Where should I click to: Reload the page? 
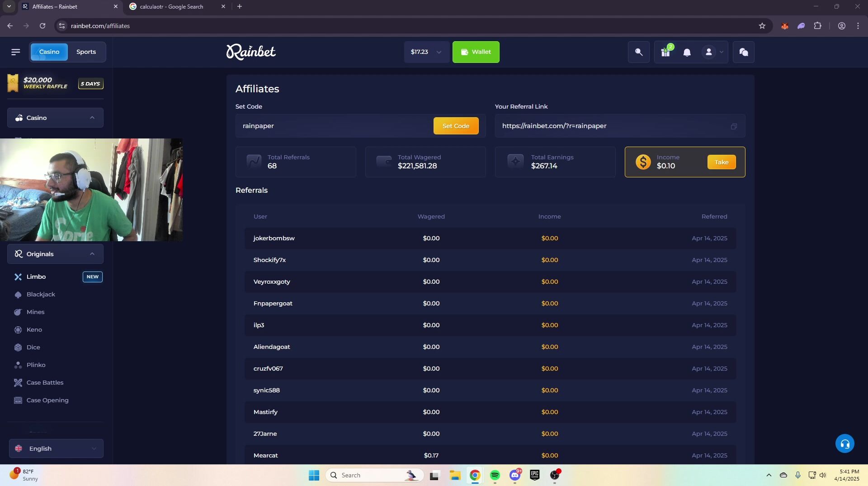(42, 26)
